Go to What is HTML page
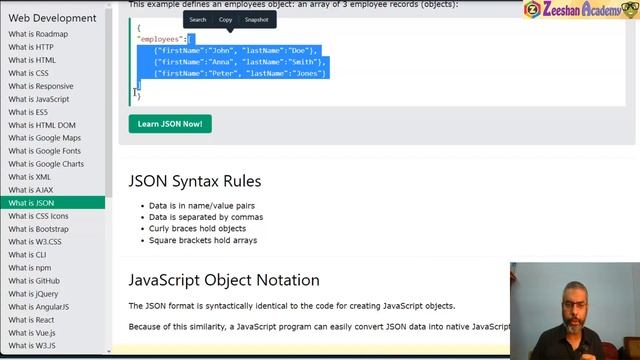Viewport: 640px width, 360px height. (x=32, y=60)
